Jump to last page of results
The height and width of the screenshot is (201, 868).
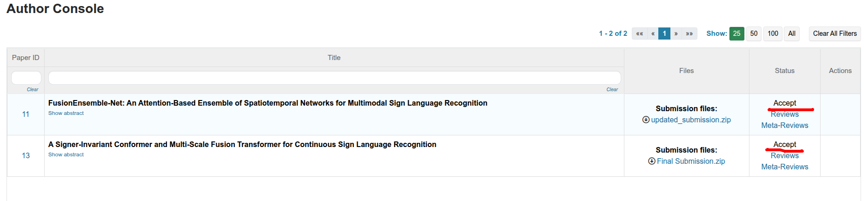[689, 33]
